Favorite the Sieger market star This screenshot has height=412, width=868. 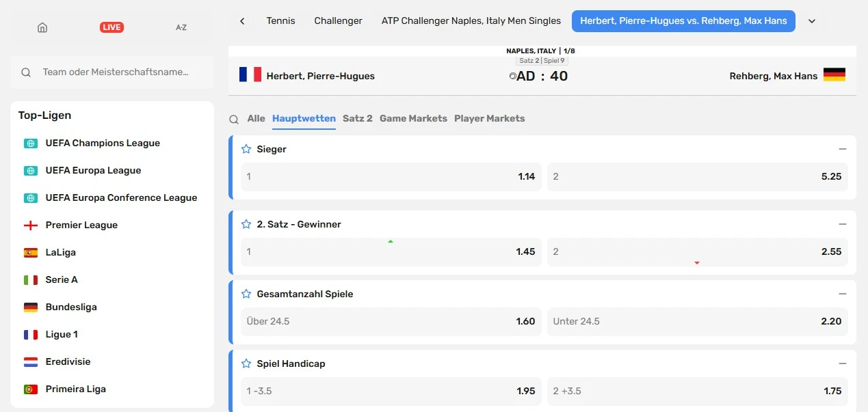point(246,149)
